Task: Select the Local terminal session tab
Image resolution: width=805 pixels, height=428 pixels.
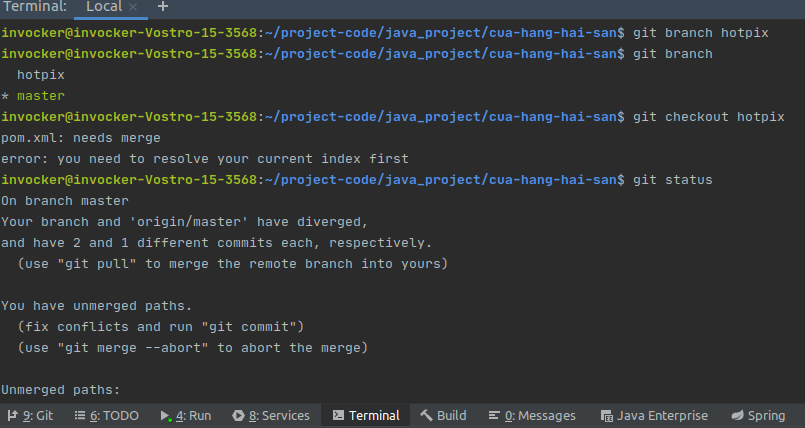Action: tap(103, 7)
